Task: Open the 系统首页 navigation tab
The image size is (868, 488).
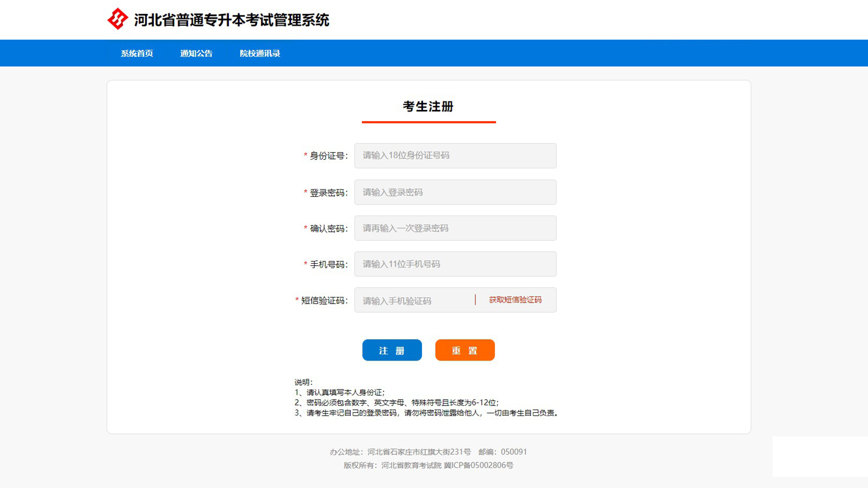Action: coord(137,53)
